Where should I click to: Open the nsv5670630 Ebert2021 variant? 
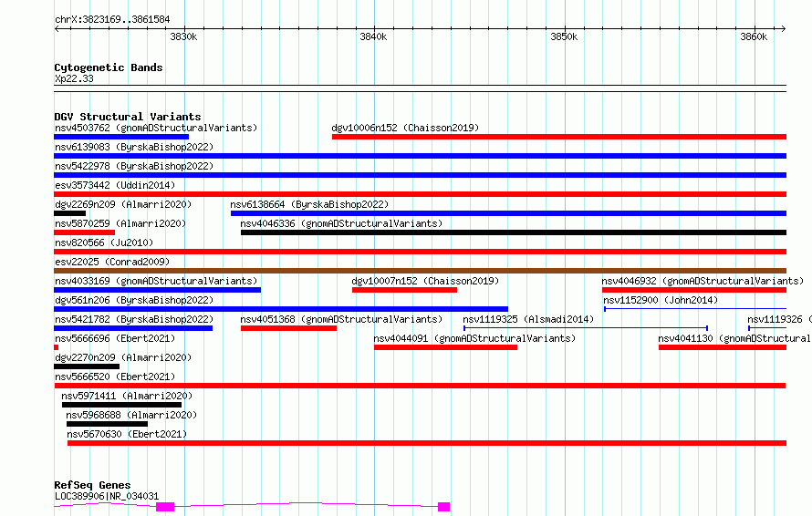(127, 434)
